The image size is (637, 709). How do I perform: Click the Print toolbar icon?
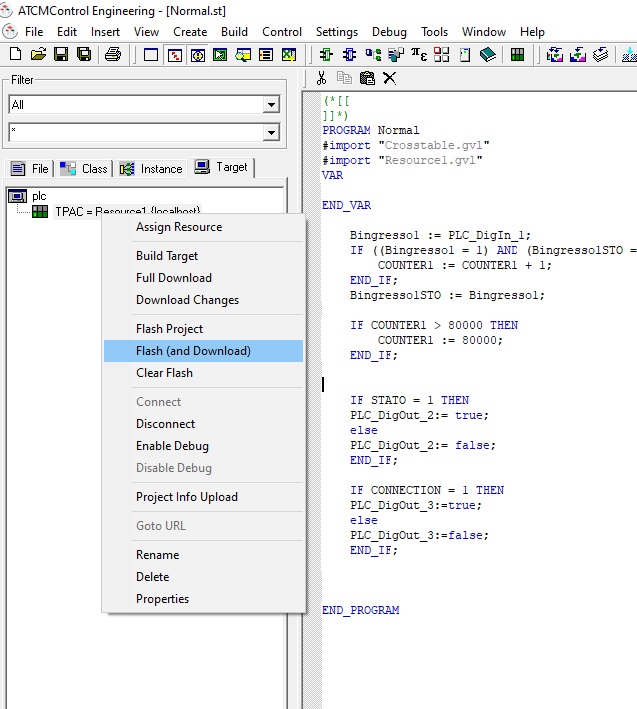click(113, 55)
